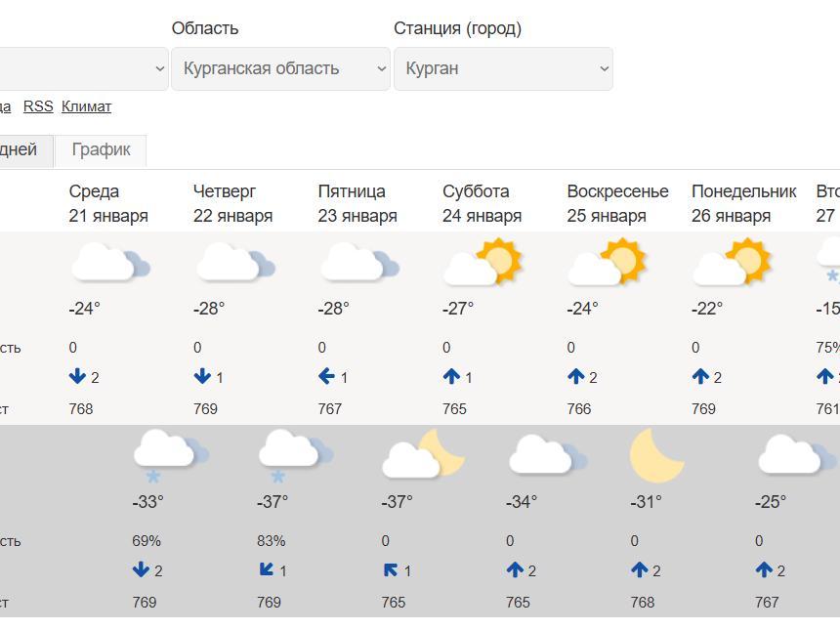840x630 pixels.
Task: Click the southwest wind arrow beside 83% night
Action: (x=267, y=569)
